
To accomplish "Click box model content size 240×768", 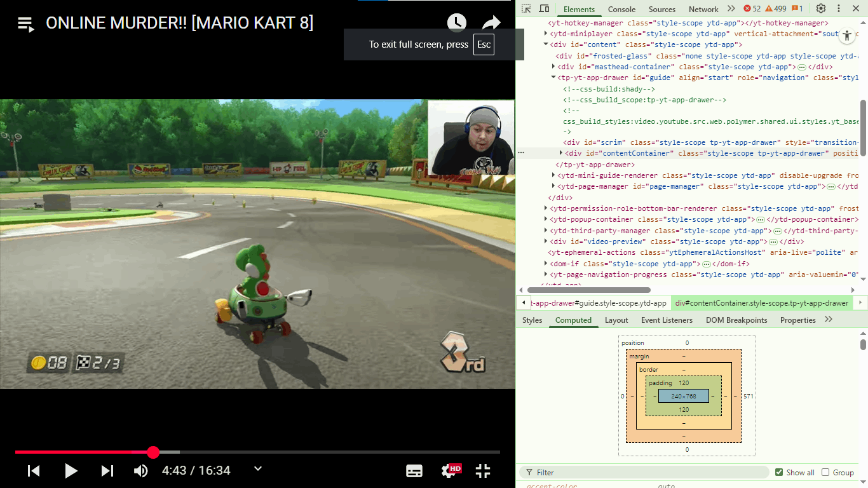I will pyautogui.click(x=684, y=396).
